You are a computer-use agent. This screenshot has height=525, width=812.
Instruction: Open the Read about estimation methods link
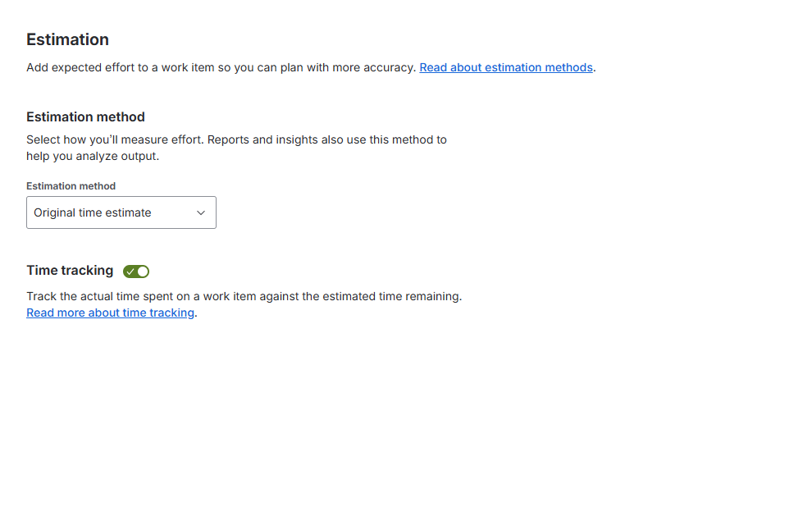[x=506, y=67]
